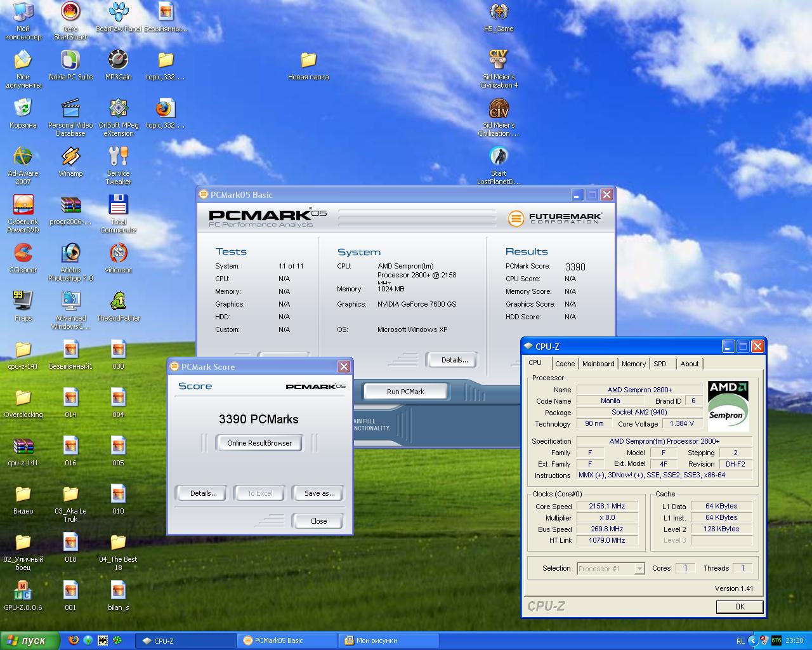Image resolution: width=812 pixels, height=650 pixels.
Task: Open cpu-z-141 folder on desktop
Action: pyautogui.click(x=23, y=354)
